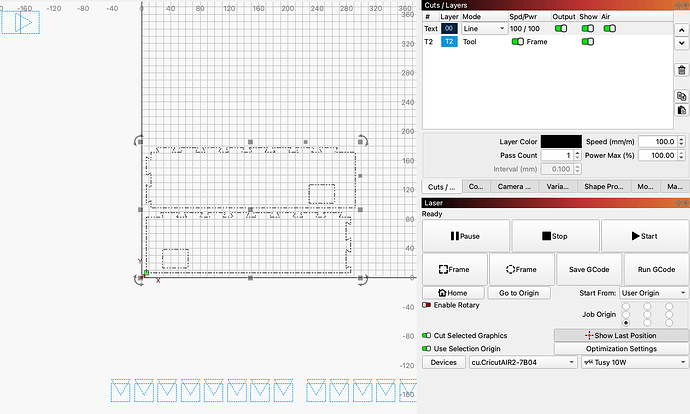Select the right-pointing triangle shape on canvas
Screen dimensions: 690x414
pyautogui.click(x=23, y=22)
